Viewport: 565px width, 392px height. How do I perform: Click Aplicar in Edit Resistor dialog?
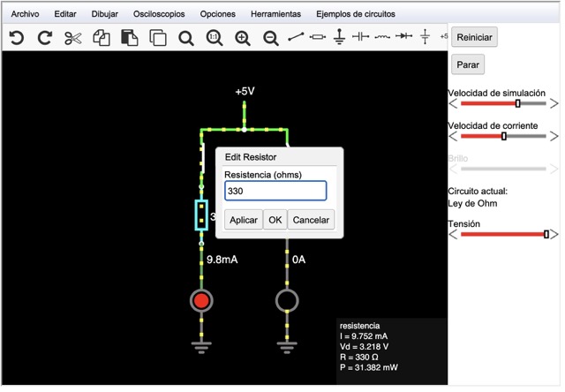tap(244, 220)
